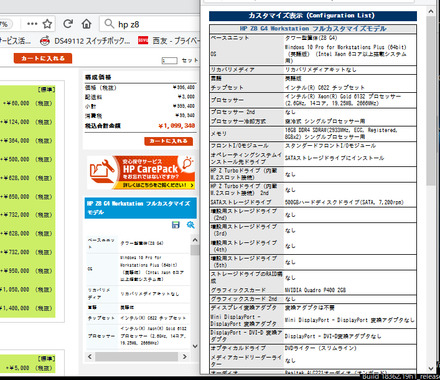Click the Xeon Gold 6132 processor value in Configuration List

tap(343, 100)
